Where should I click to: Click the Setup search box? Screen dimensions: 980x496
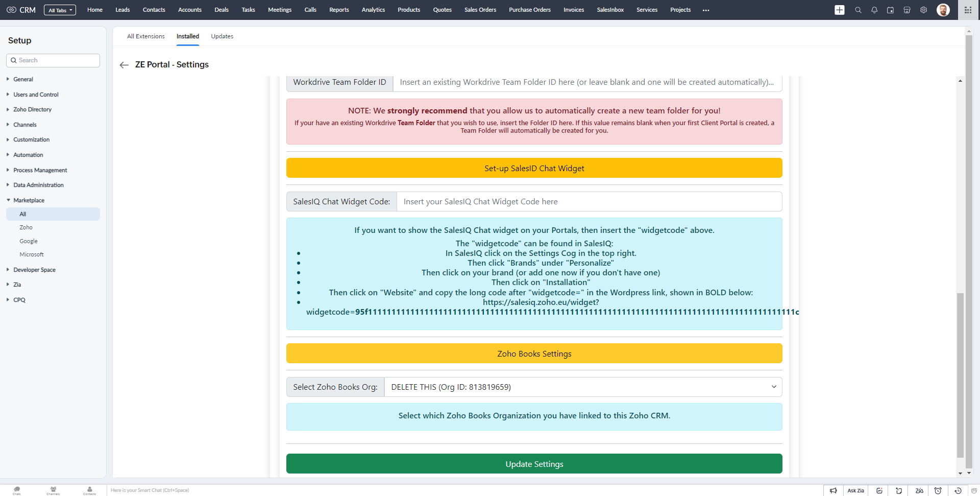pos(53,60)
